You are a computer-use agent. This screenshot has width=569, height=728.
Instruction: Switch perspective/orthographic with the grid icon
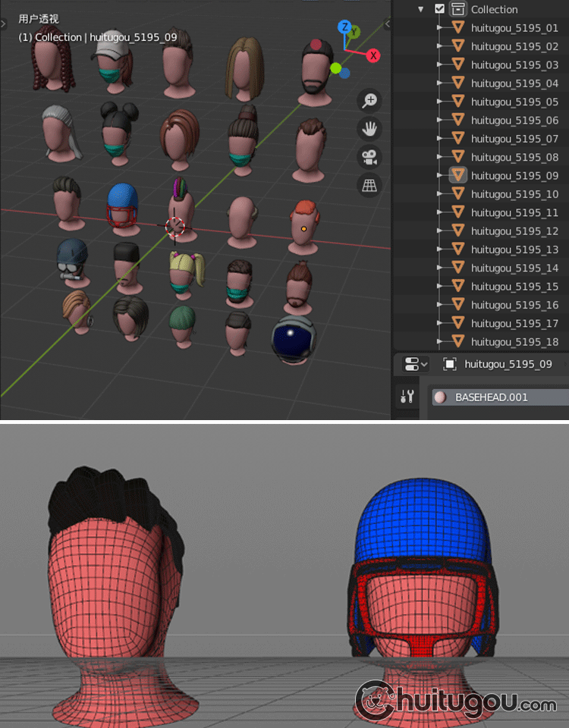[x=369, y=185]
